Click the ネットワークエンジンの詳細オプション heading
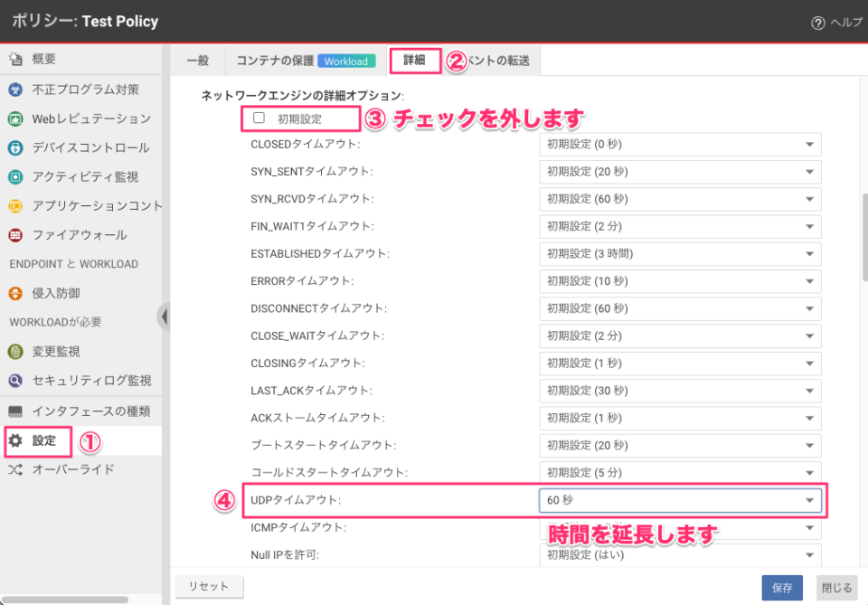The height and width of the screenshot is (605, 868). (x=302, y=96)
